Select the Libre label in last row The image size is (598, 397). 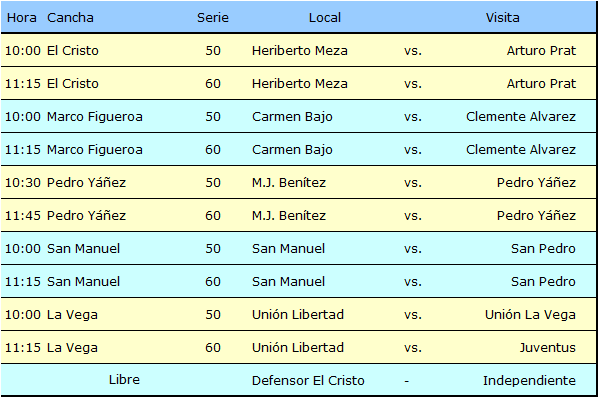(124, 380)
